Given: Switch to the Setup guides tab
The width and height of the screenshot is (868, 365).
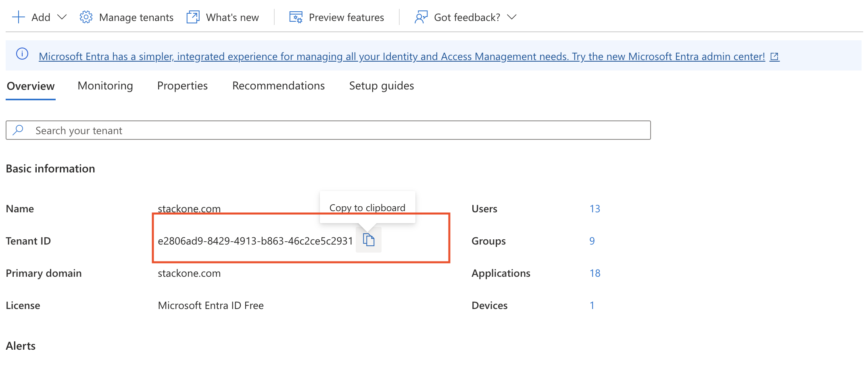Looking at the screenshot, I should [x=381, y=85].
